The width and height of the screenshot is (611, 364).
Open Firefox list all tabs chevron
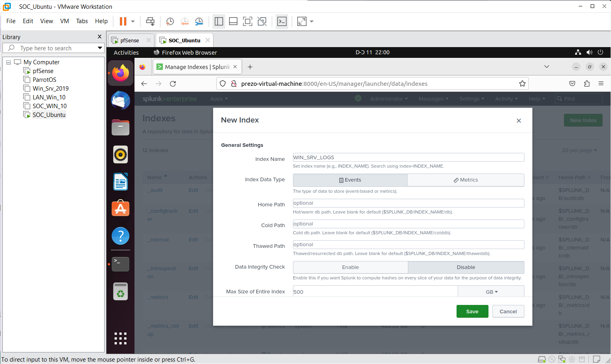pyautogui.click(x=547, y=67)
